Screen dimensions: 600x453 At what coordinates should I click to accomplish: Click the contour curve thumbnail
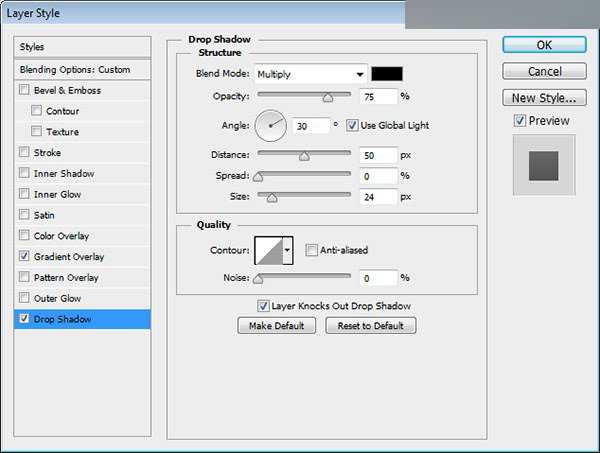point(268,250)
